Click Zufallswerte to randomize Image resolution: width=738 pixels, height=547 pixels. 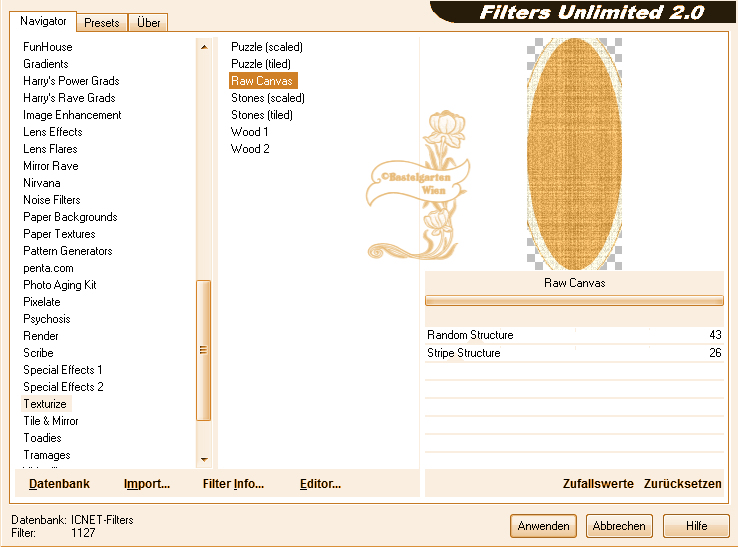tap(598, 484)
